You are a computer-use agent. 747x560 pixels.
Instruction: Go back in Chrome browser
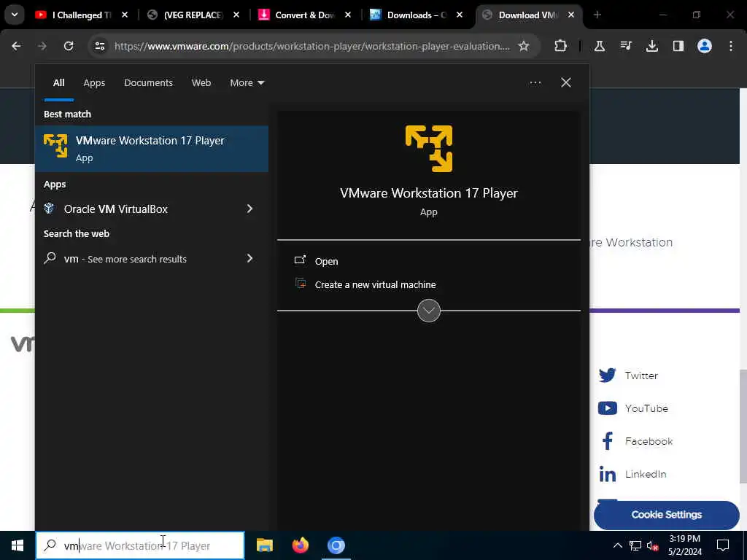pos(16,46)
